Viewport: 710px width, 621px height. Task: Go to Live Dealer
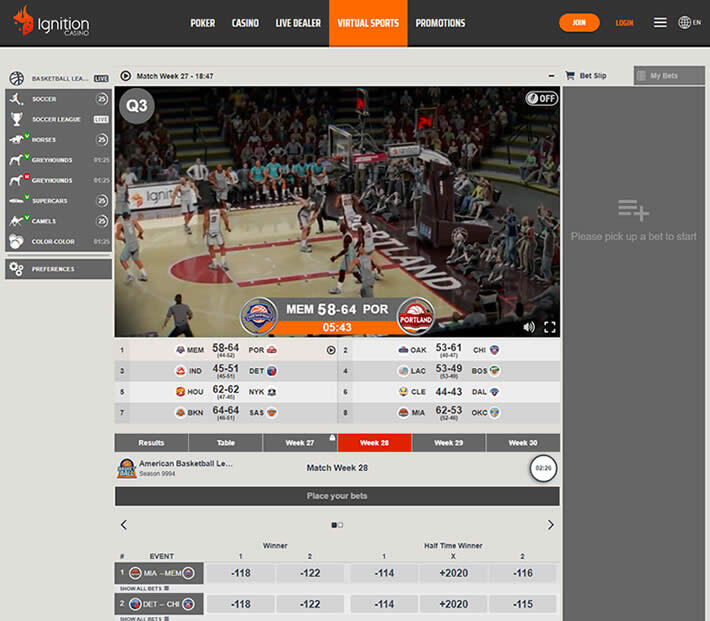click(298, 23)
